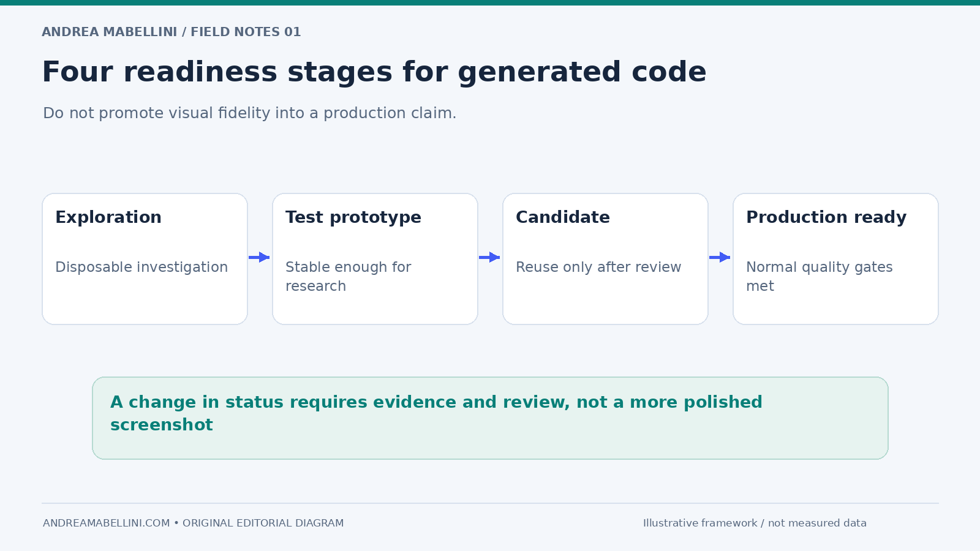Select the 'Normal quality gates met' description
This screenshot has height=551, width=980.
point(820,277)
